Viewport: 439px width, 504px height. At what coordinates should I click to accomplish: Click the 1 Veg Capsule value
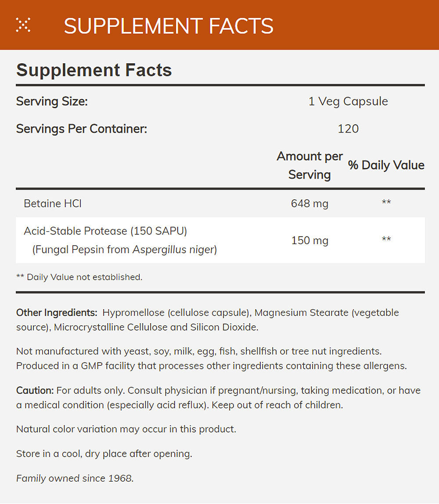pos(348,101)
